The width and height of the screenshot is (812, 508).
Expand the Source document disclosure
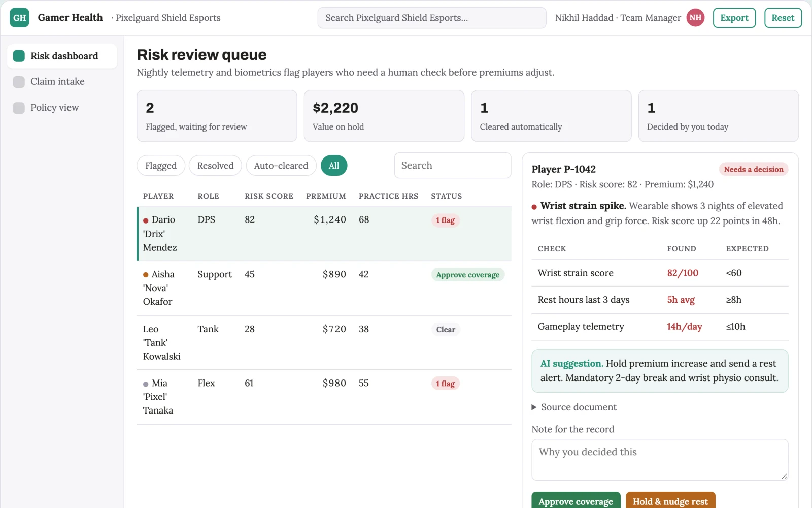pos(574,407)
